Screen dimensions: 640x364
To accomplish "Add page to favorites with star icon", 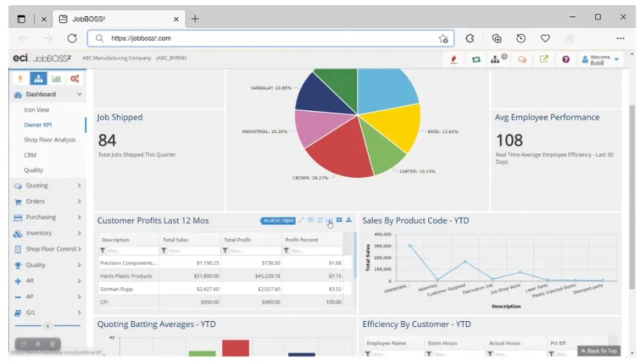I will (443, 38).
